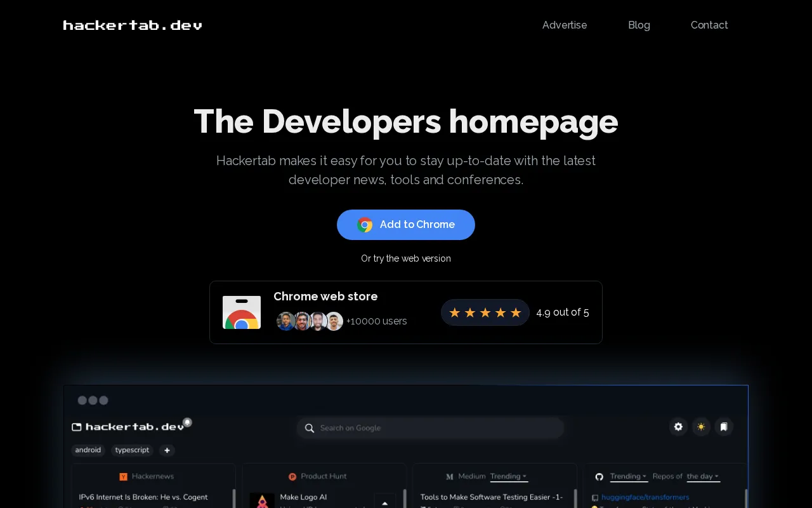Click the repo icon beside huggingface/transformers
The height and width of the screenshot is (508, 812).
tap(595, 498)
